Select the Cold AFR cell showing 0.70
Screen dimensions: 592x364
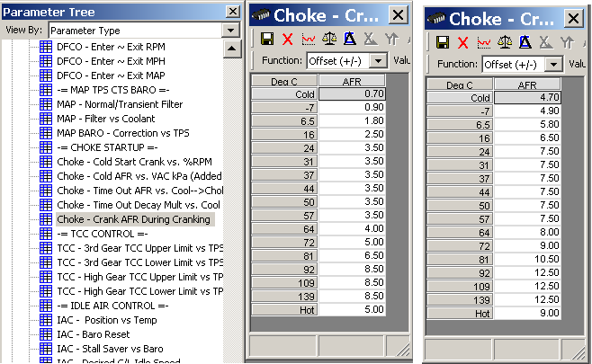(353, 94)
